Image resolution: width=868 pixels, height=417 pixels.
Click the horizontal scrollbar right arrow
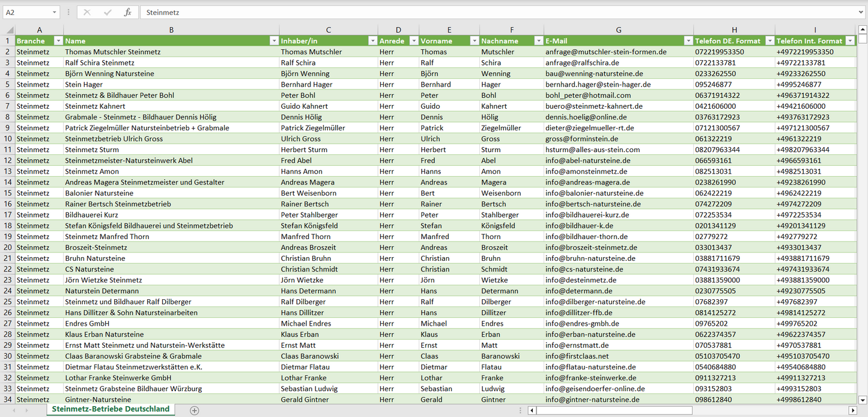852,410
